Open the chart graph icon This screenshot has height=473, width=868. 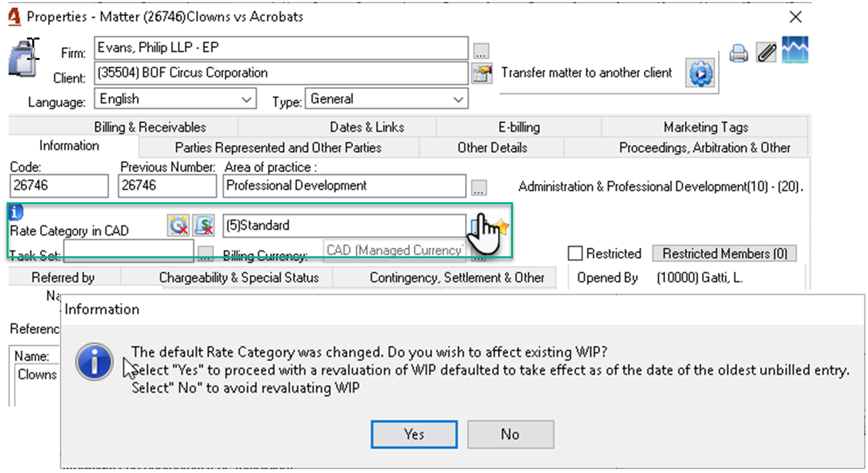[795, 50]
